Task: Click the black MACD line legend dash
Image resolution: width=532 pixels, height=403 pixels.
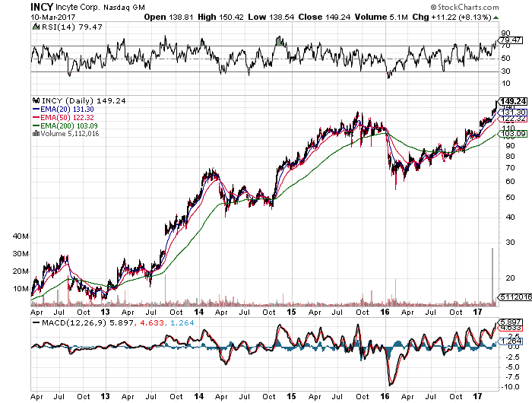Action: click(x=36, y=323)
